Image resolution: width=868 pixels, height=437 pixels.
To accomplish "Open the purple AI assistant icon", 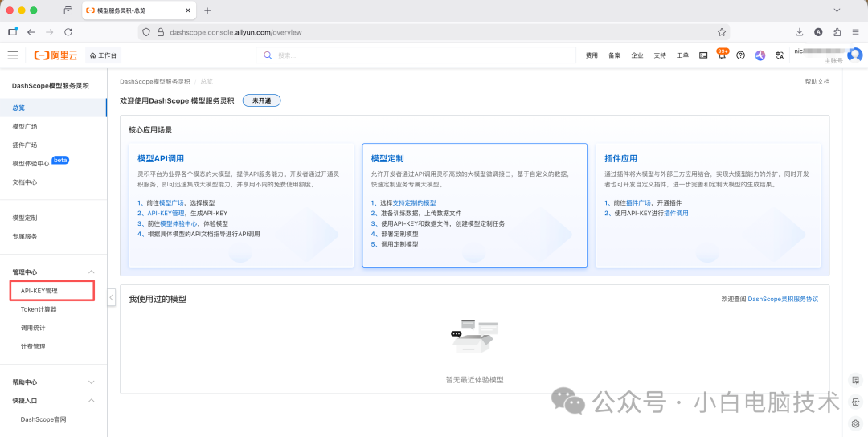I will 760,55.
